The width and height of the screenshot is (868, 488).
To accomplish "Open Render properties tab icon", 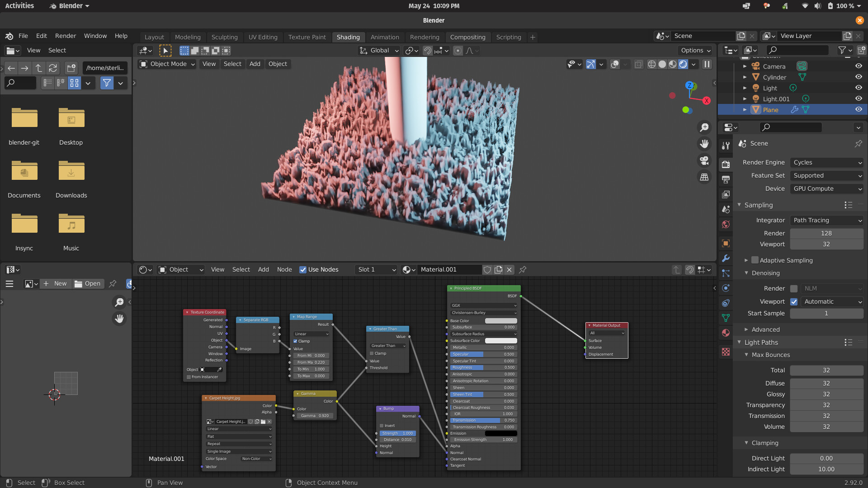I will point(726,164).
